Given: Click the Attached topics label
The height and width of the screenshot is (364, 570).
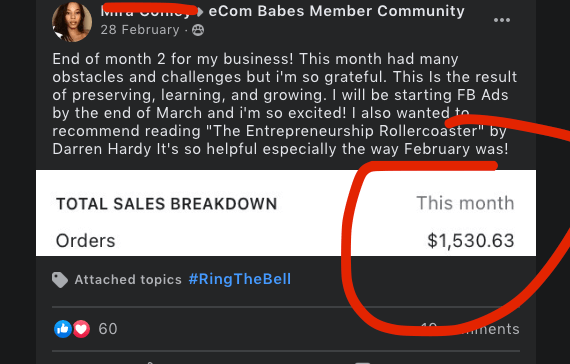Looking at the screenshot, I should [x=128, y=280].
